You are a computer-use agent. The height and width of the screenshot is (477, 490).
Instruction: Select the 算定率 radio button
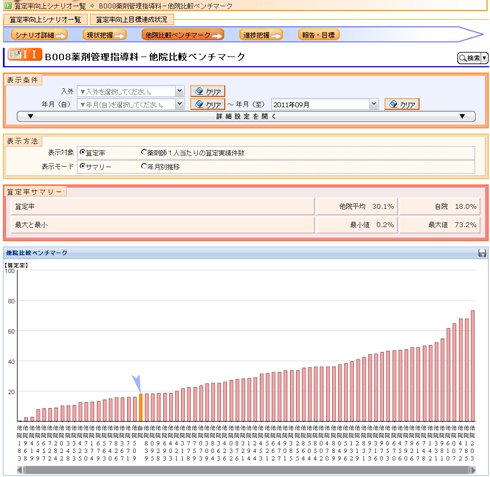[x=82, y=152]
